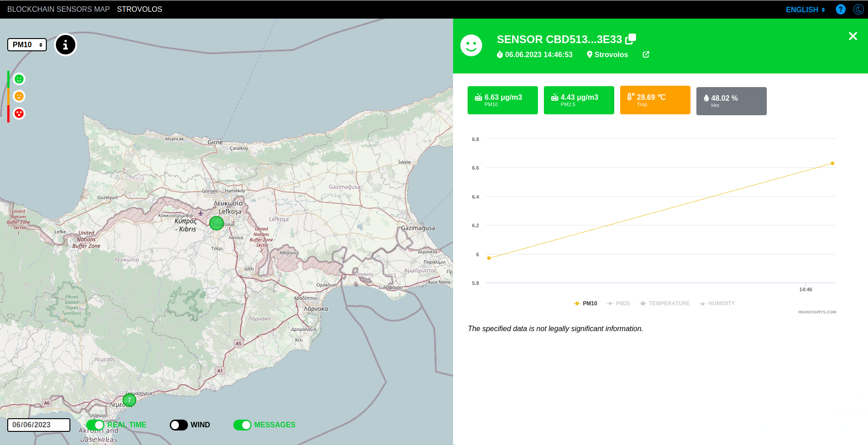Image resolution: width=868 pixels, height=445 pixels.
Task: Open sensor link in external window
Action: [x=646, y=54]
